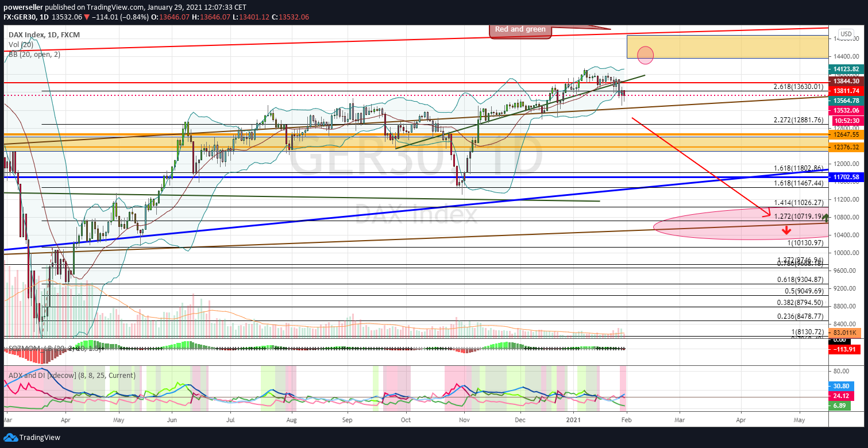The width and height of the screenshot is (868, 448).
Task: Click the powerseller author name
Action: 24,7
